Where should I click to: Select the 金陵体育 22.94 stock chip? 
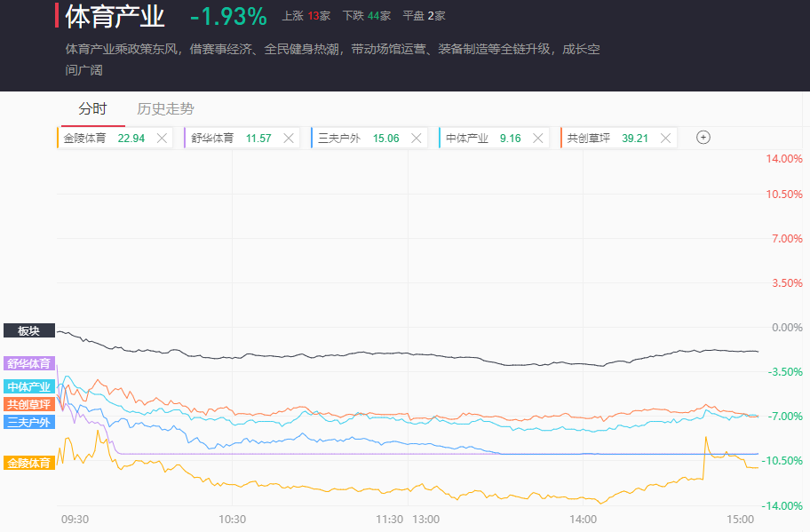tap(104, 138)
